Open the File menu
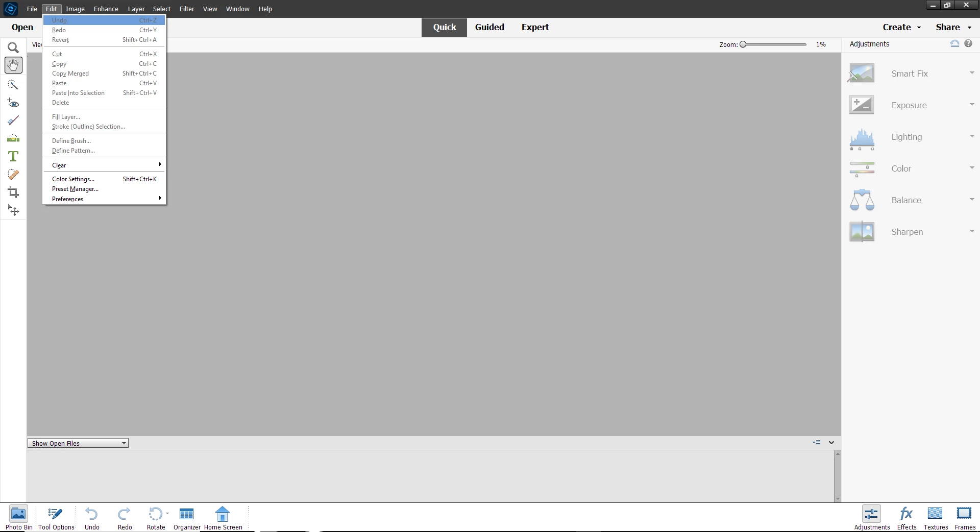 32,9
